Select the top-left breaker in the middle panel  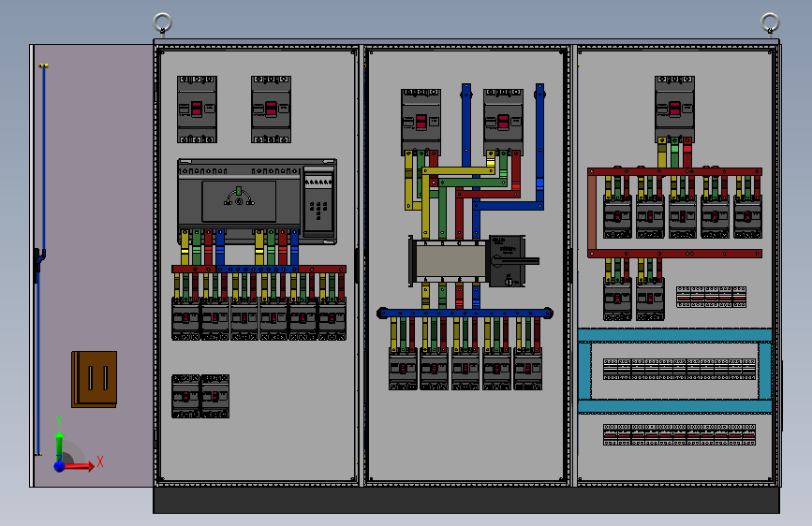(421, 123)
